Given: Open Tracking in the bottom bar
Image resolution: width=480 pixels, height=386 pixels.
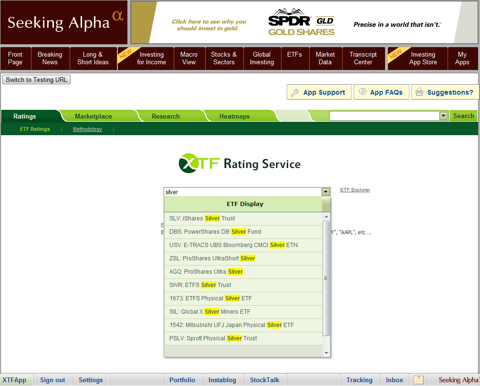Looking at the screenshot, I should point(359,380).
